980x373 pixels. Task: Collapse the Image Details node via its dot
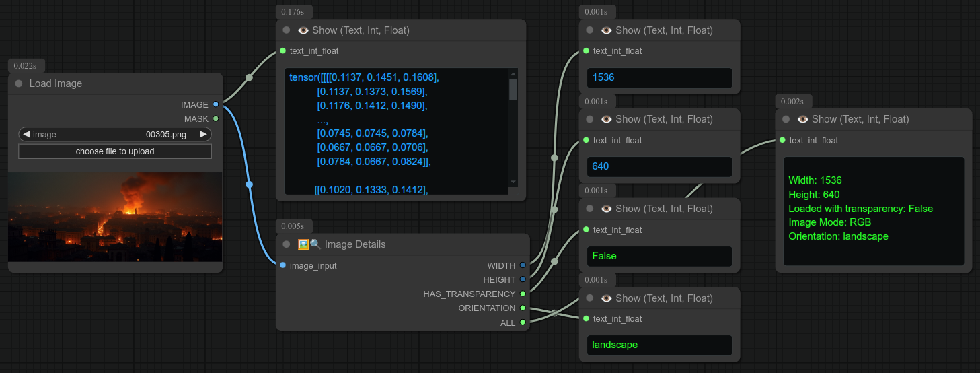[287, 244]
